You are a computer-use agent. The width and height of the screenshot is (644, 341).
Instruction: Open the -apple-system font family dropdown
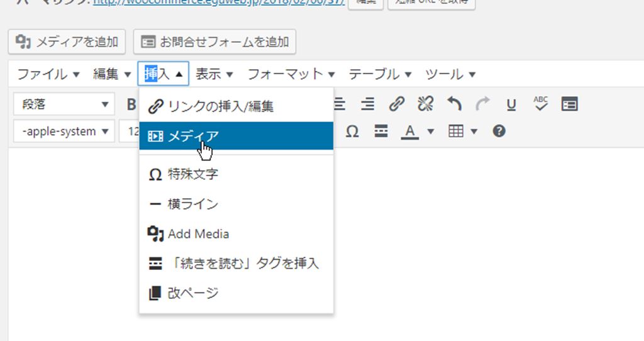pyautogui.click(x=64, y=131)
